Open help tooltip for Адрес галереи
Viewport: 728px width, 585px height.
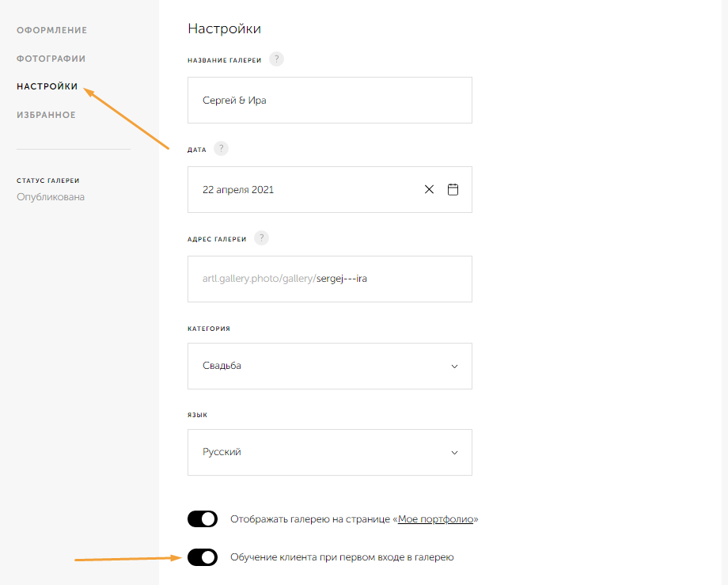[261, 238]
